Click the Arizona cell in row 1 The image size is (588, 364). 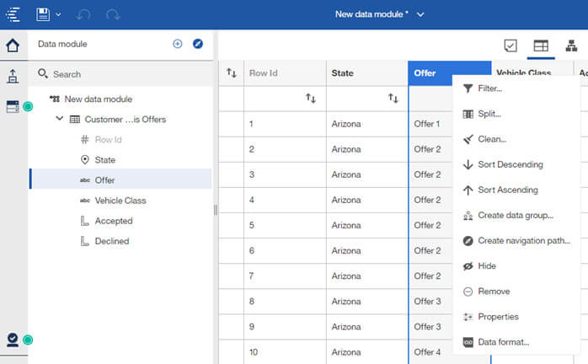click(367, 124)
